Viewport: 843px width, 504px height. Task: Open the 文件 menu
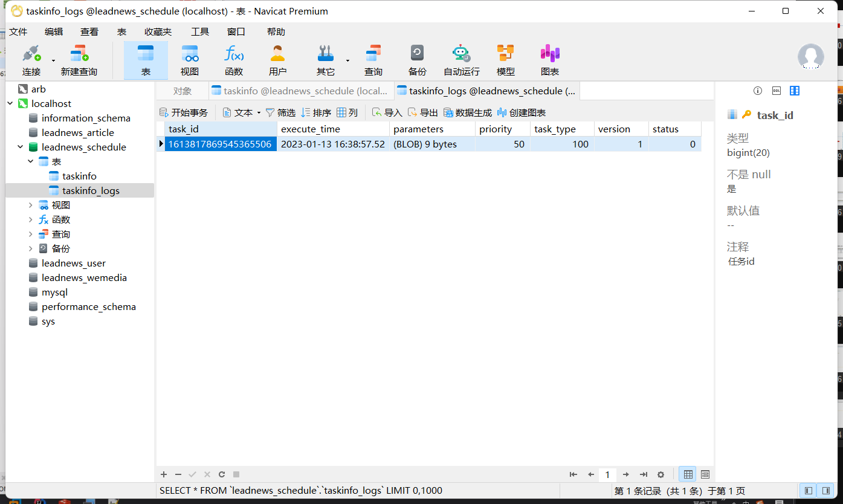tap(18, 31)
